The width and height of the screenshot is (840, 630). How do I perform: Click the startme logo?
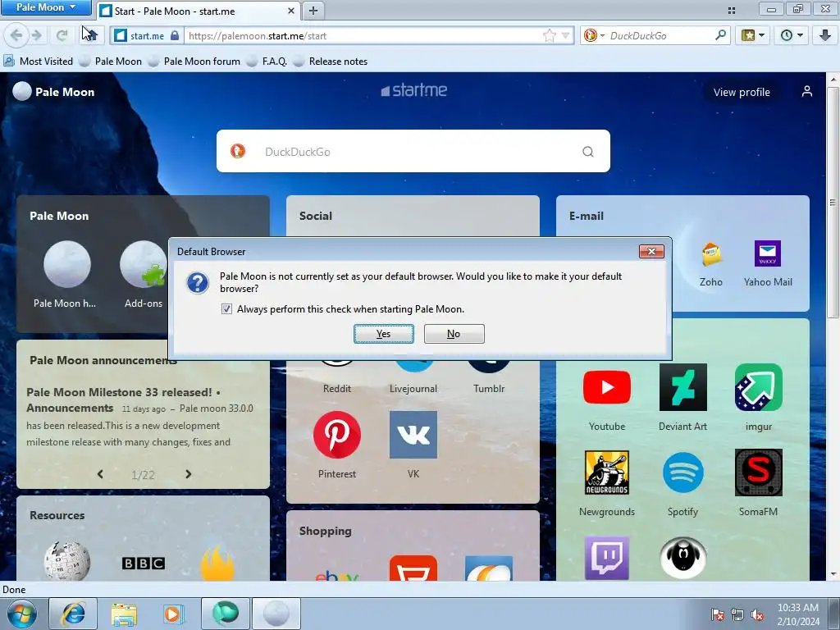(x=413, y=90)
